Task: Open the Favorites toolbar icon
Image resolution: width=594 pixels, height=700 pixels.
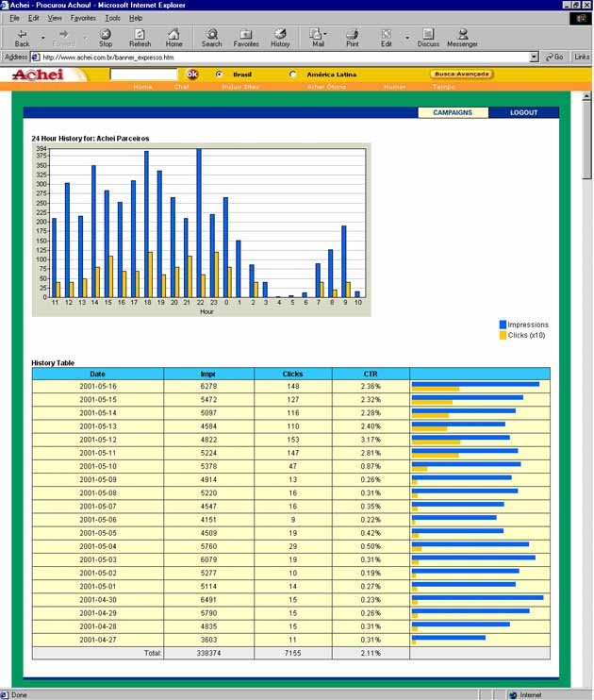Action: pos(246,37)
